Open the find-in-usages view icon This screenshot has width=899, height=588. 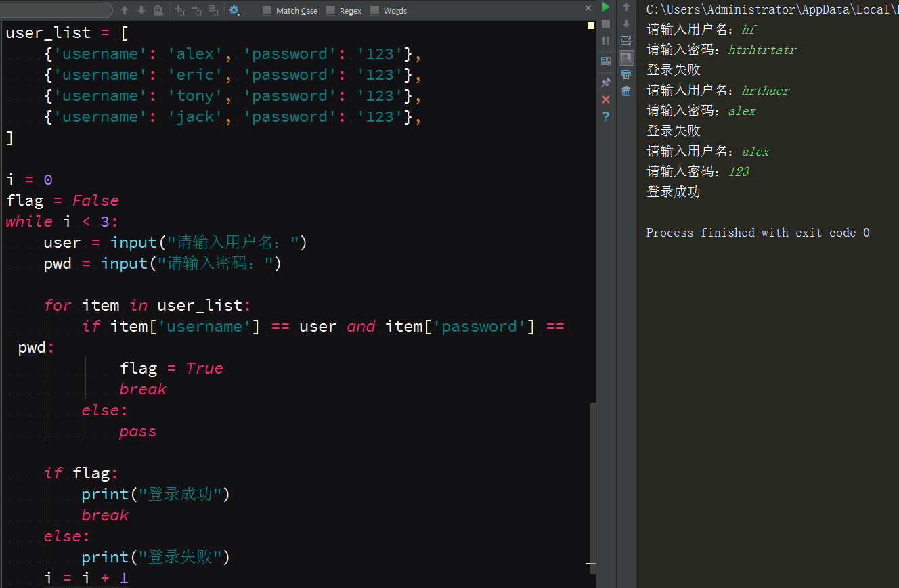coord(158,10)
